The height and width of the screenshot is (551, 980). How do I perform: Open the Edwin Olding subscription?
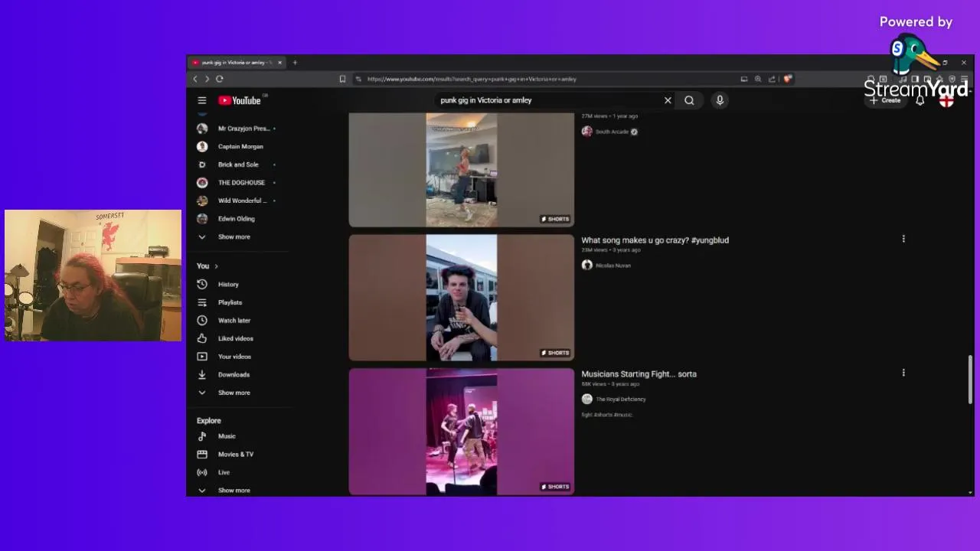(237, 218)
